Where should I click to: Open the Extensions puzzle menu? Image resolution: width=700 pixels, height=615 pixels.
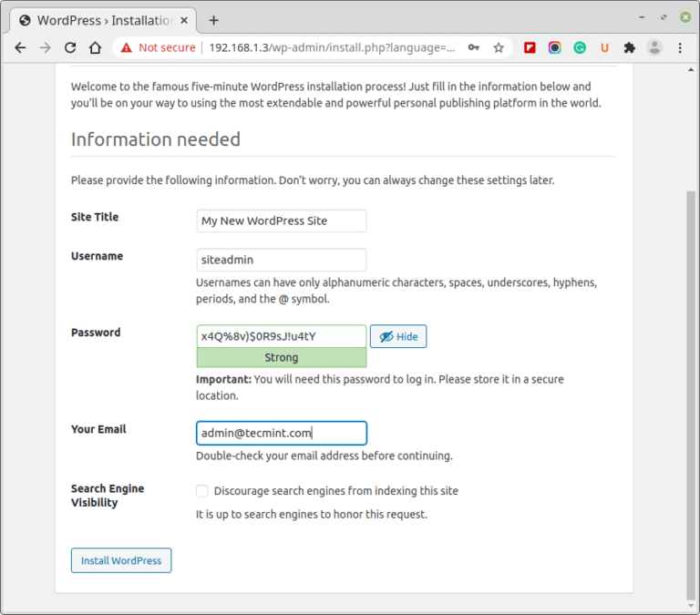[629, 47]
